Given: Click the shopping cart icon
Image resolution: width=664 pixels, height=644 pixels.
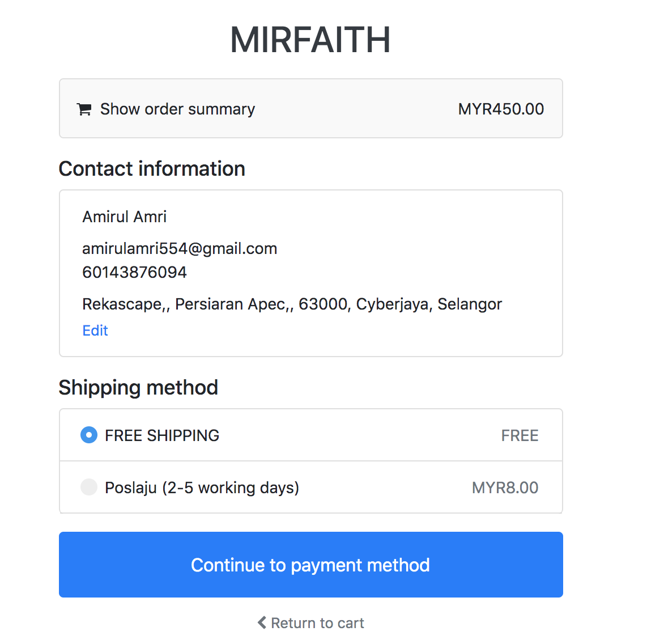Looking at the screenshot, I should [84, 109].
